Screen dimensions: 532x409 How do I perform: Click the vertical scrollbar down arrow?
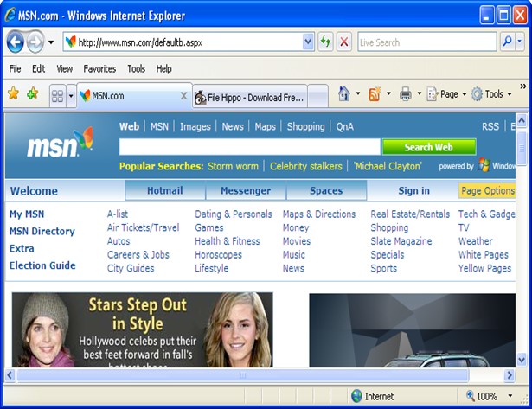522,360
